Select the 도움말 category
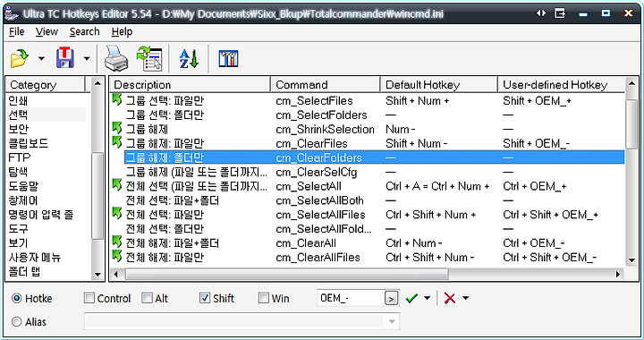This screenshot has width=644, height=340. [23, 186]
